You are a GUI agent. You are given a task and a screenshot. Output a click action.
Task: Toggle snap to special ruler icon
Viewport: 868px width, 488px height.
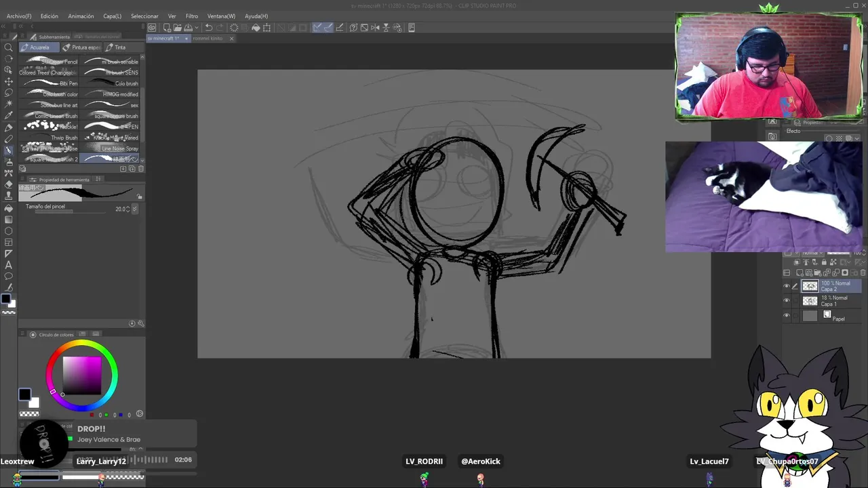pos(328,28)
